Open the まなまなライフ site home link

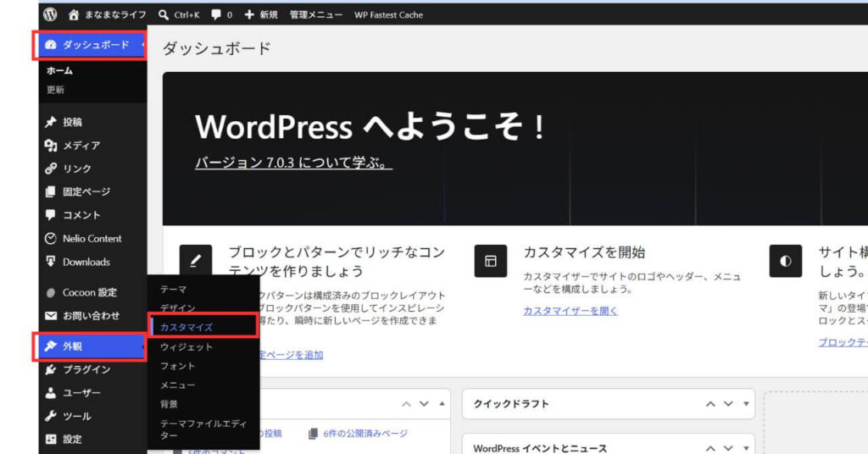coord(108,15)
